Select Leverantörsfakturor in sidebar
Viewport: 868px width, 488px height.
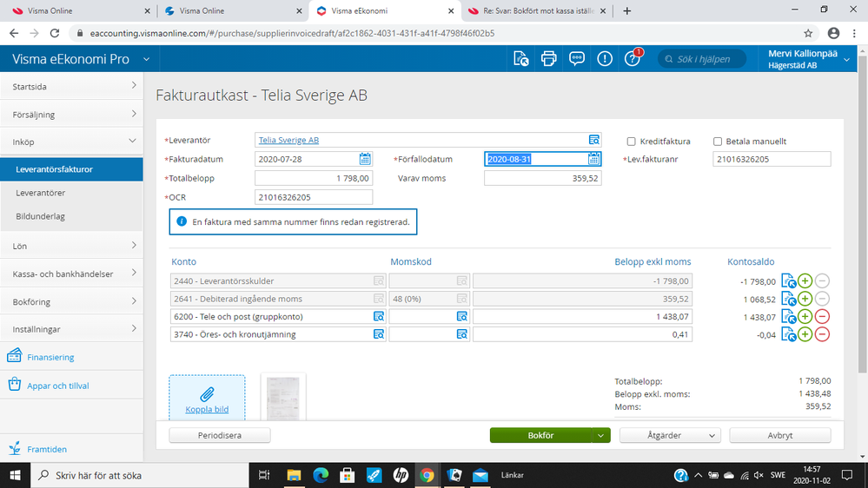pyautogui.click(x=71, y=169)
